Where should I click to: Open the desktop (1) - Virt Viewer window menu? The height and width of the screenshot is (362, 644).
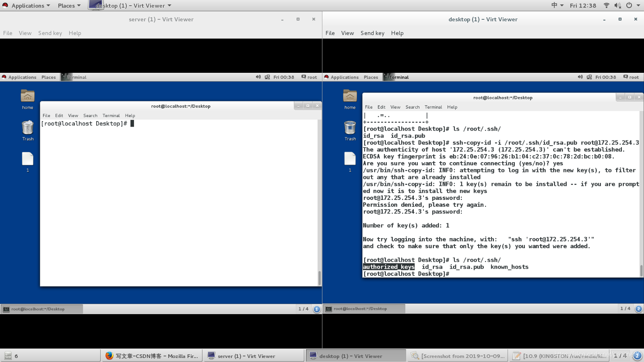pos(130,6)
